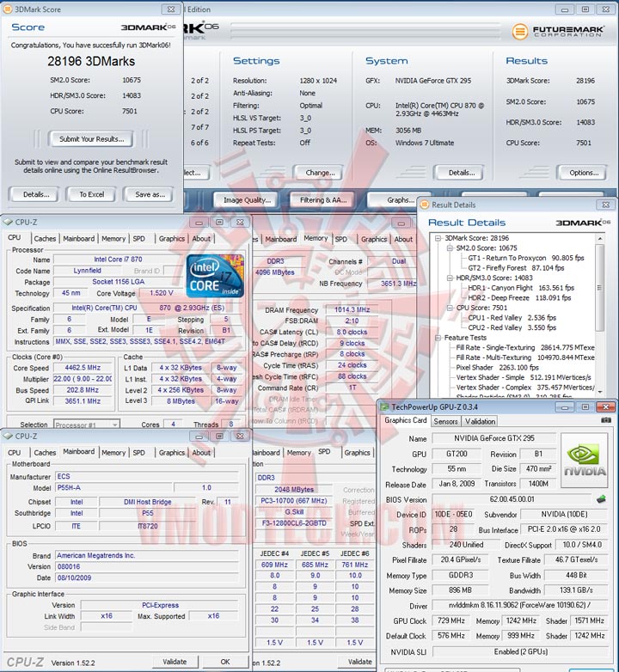Collapse the 3DMark Score: 28196 tree node
The image size is (619, 672).
[438, 238]
